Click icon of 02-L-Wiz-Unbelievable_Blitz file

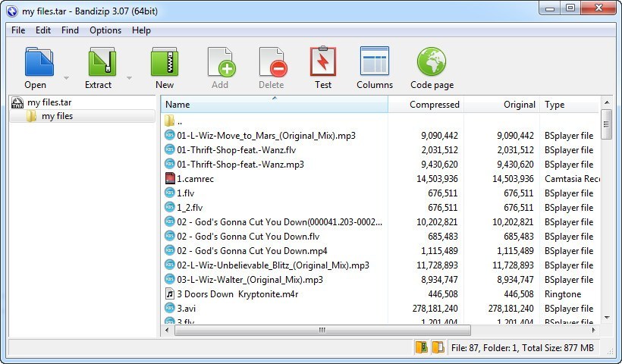170,265
